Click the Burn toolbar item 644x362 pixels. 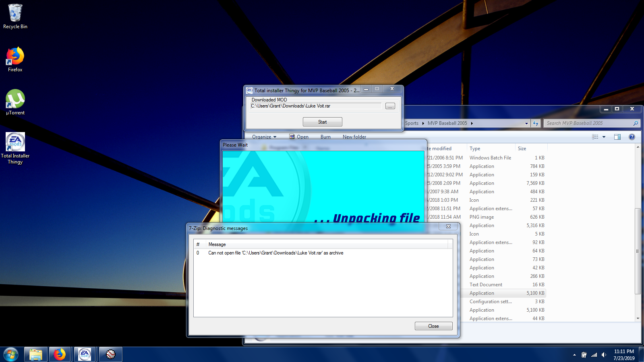325,137
